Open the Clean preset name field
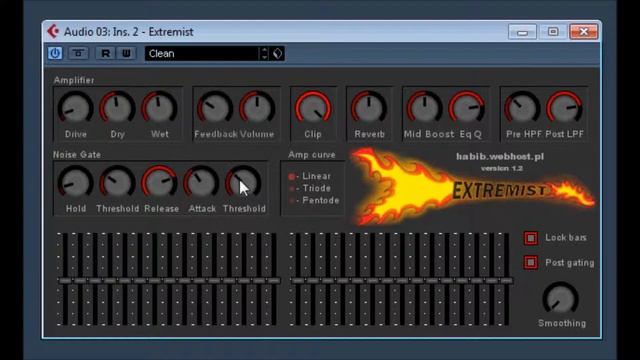The width and height of the screenshot is (640, 360). click(202, 53)
